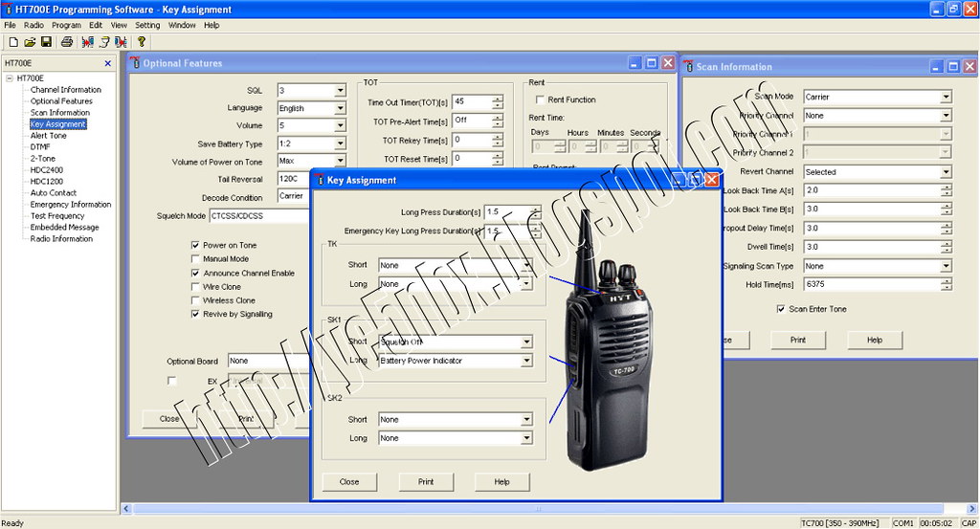Screen dimensions: 980x529
Task: Toggle Revive by Signalling checkbox
Action: coord(195,314)
